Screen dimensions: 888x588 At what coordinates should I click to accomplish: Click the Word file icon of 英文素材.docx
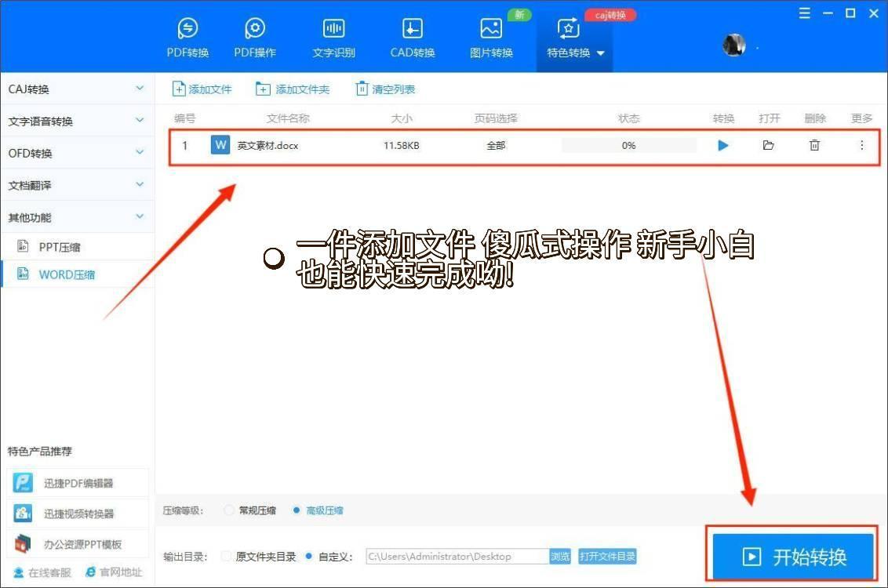pos(220,145)
